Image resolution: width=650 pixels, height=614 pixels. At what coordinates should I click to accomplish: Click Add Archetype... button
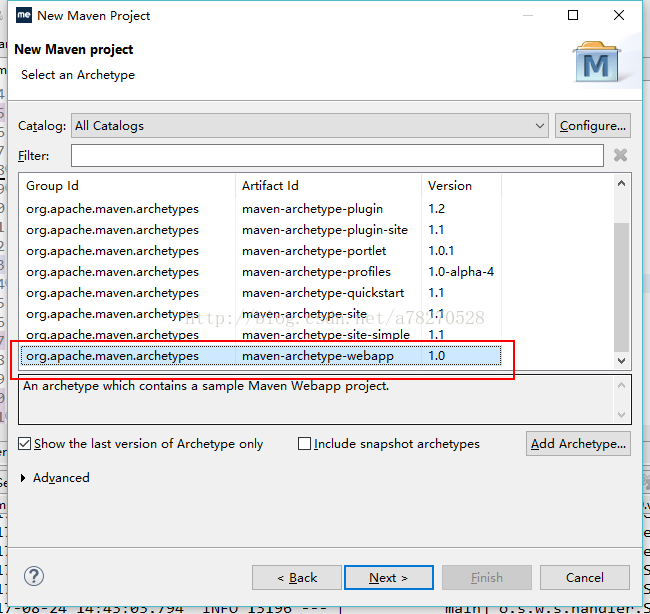click(578, 444)
